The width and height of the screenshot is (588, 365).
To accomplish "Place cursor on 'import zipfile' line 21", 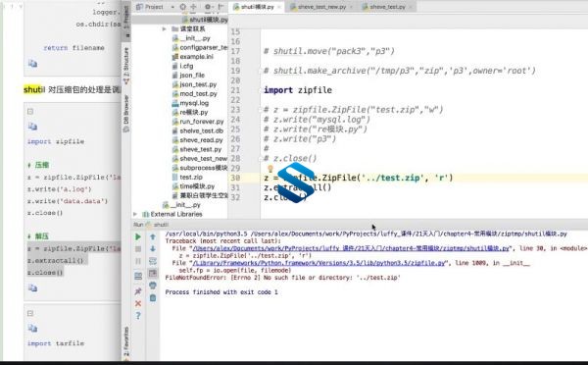I will [298, 90].
